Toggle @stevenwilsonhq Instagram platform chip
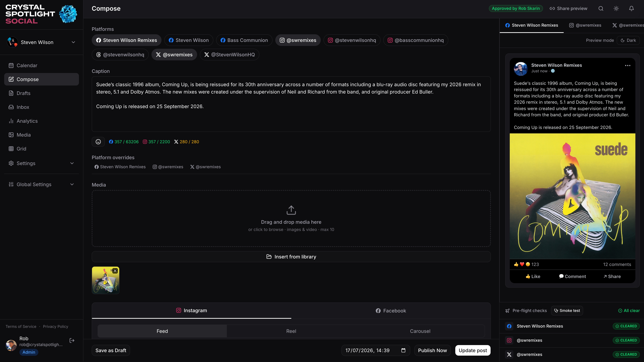Screen dimensions: 644x362 352,40
